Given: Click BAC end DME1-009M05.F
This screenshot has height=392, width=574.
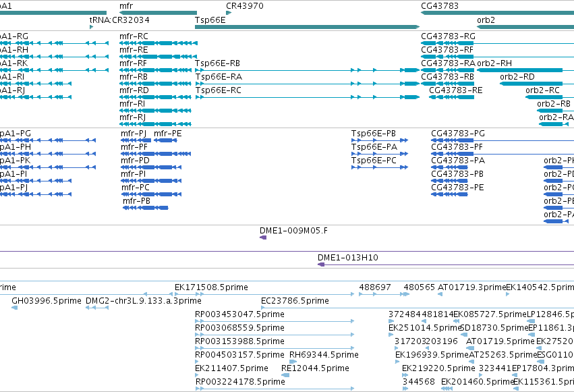Looking at the screenshot, I should pos(263,238).
